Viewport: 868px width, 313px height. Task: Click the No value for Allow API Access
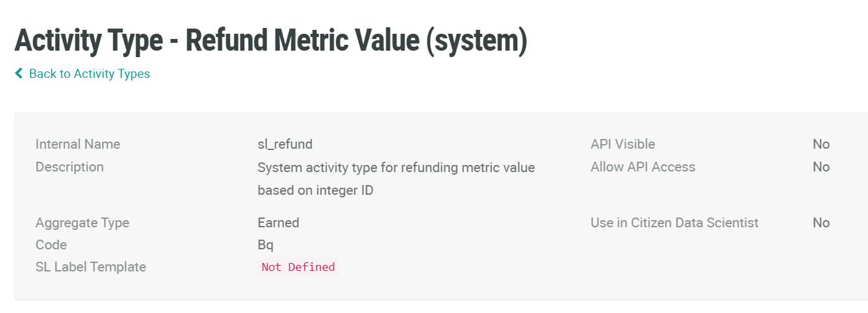(x=821, y=167)
